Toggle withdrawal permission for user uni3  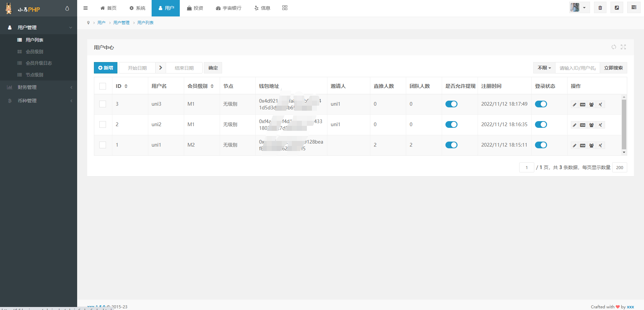[x=451, y=104]
